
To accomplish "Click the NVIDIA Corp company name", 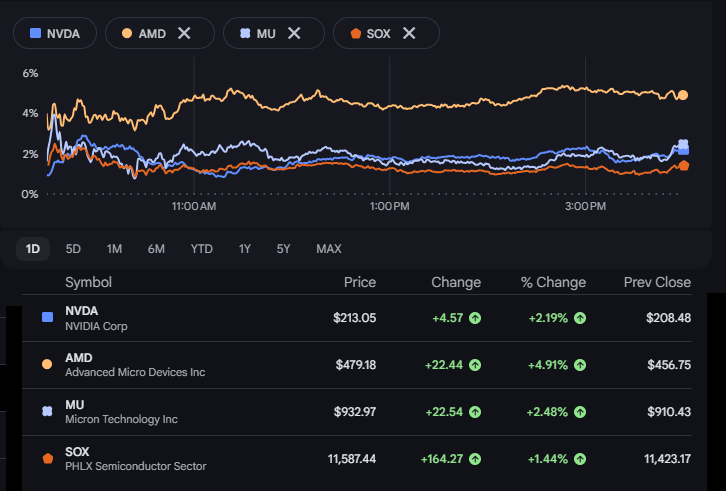I will click(96, 326).
